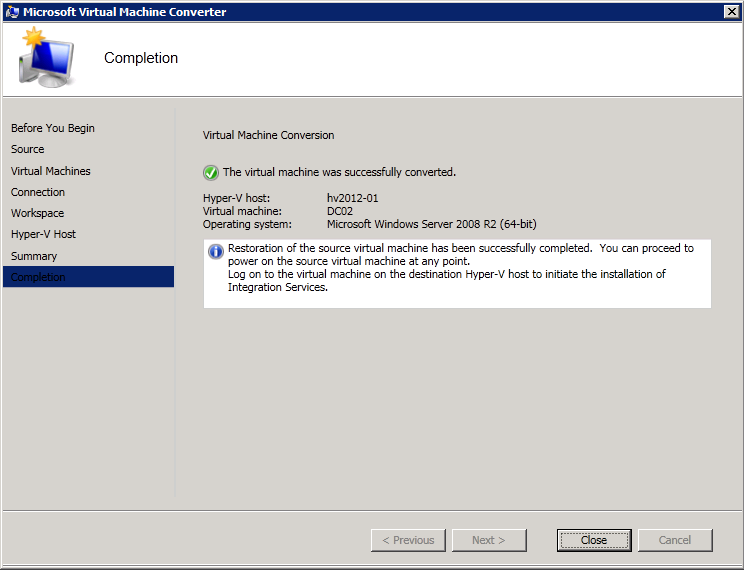Click the Cancel button
This screenshot has width=744, height=571.
coord(675,540)
